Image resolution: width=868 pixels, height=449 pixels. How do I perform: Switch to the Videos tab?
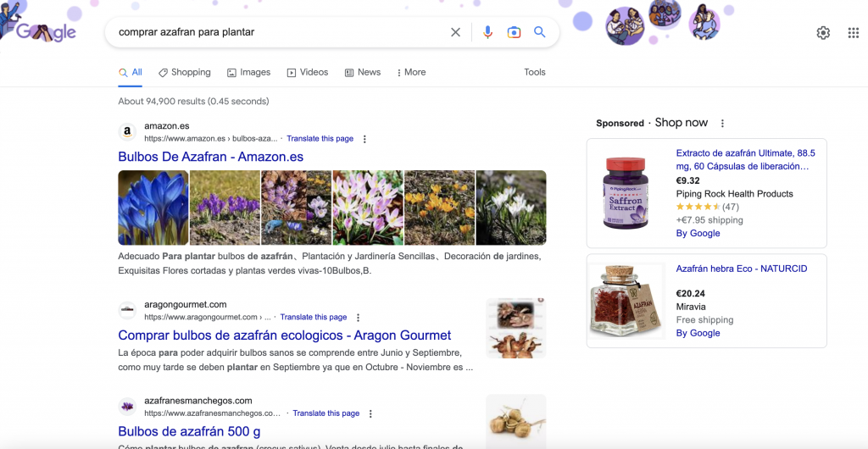(x=307, y=73)
